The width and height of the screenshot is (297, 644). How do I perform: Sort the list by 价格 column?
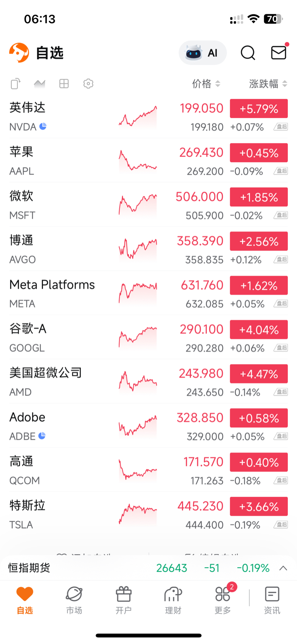(x=206, y=84)
